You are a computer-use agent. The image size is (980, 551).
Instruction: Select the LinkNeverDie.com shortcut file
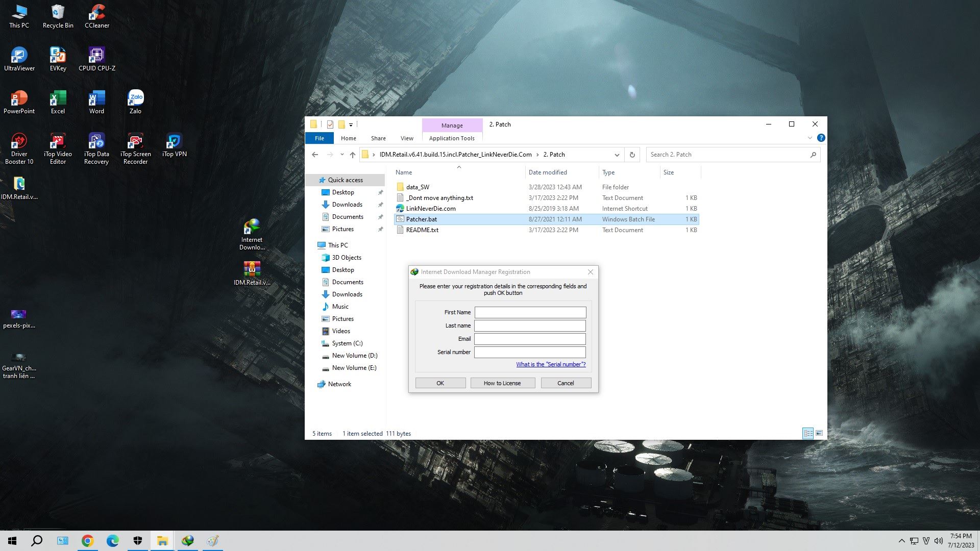(547, 209)
